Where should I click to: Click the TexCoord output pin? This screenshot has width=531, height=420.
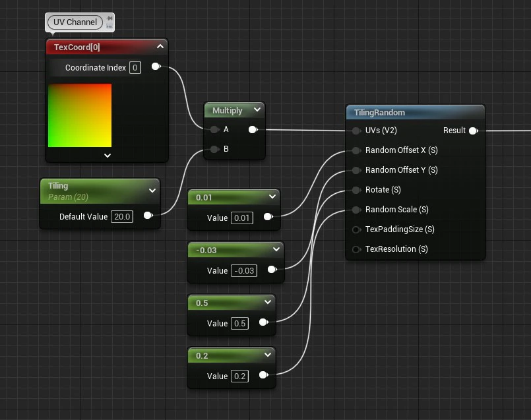tap(156, 67)
